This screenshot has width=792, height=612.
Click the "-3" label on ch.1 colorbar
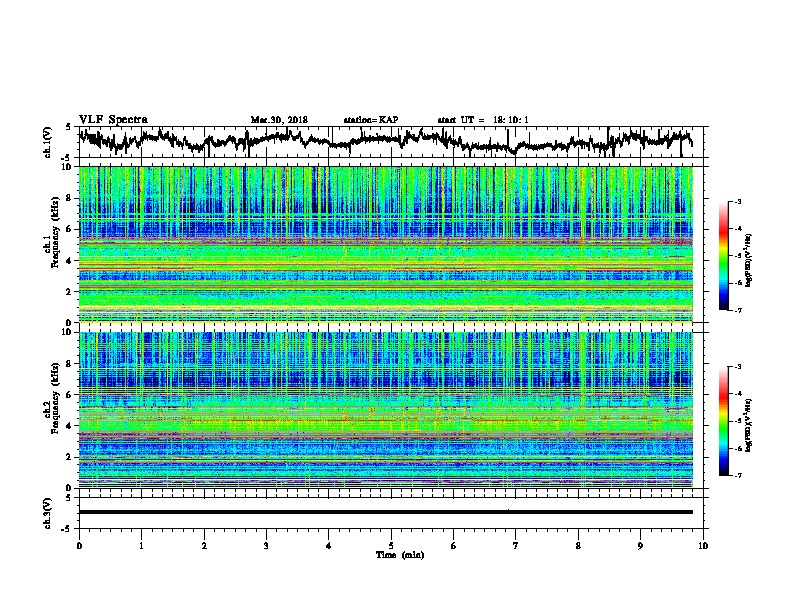[x=737, y=201]
